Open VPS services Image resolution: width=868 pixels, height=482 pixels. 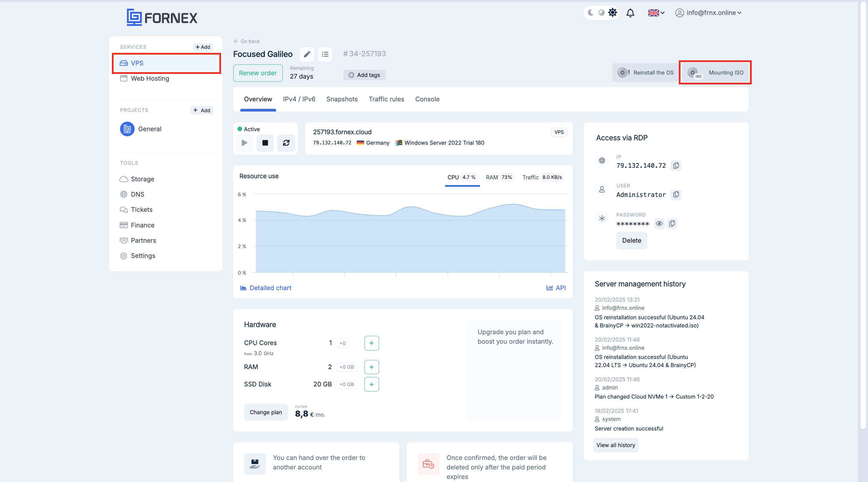tap(166, 63)
